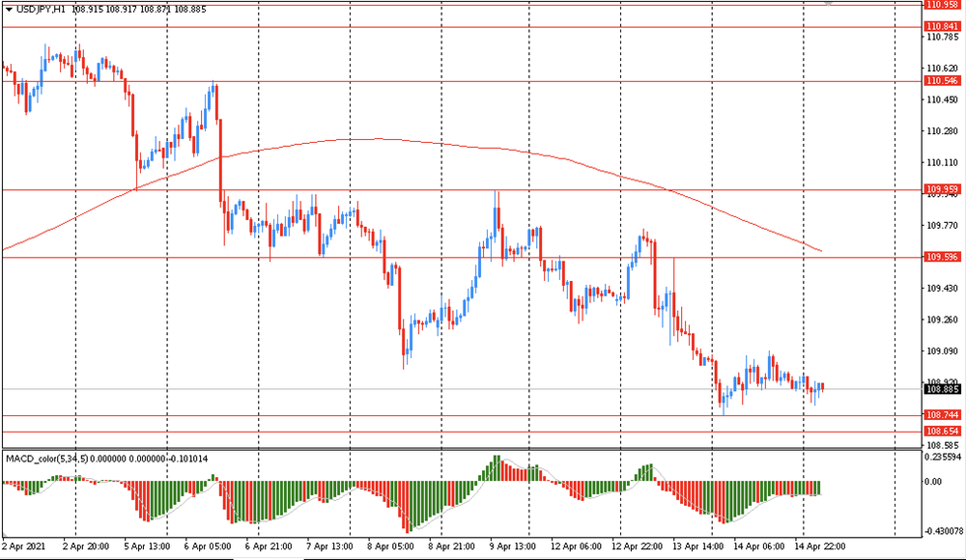Click the 109.770 value on price scale
Image resolution: width=966 pixels, height=560 pixels.
943,226
